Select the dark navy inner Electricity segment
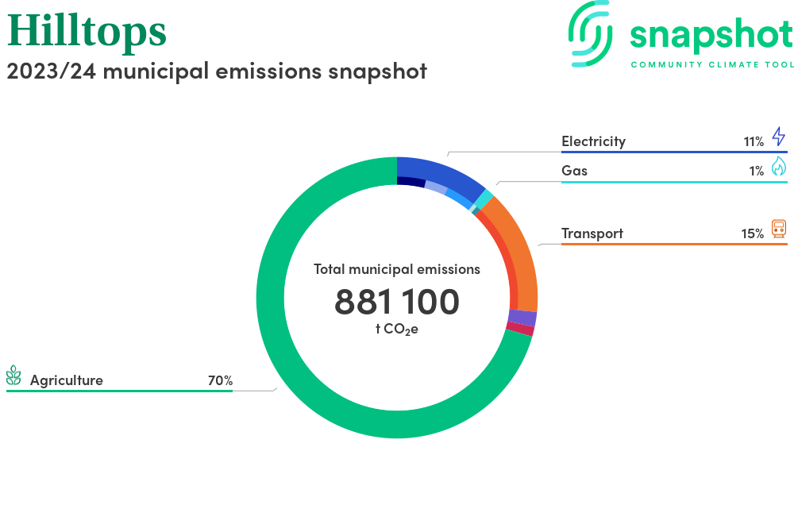Image resolution: width=794 pixels, height=532 pixels. pyautogui.click(x=410, y=182)
